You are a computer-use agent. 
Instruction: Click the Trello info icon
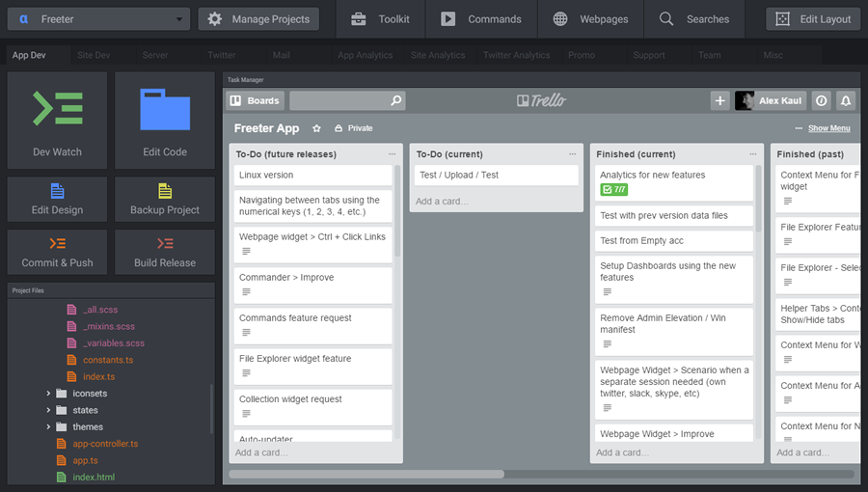[x=822, y=100]
